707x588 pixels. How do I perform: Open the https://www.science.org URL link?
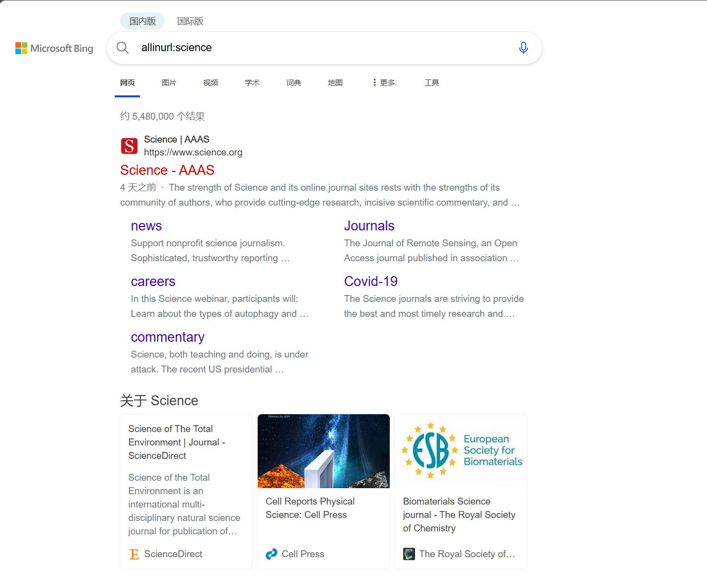(x=193, y=152)
